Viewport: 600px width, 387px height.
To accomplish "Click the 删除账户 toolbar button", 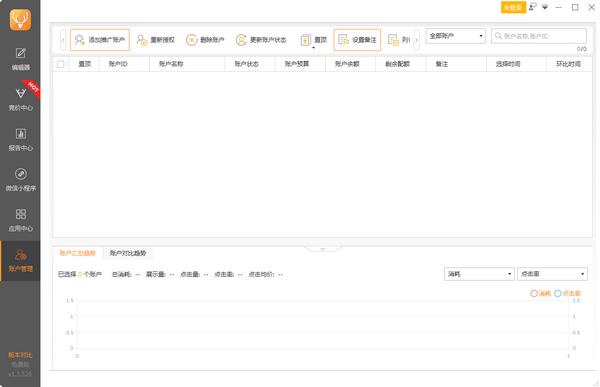I will click(205, 40).
